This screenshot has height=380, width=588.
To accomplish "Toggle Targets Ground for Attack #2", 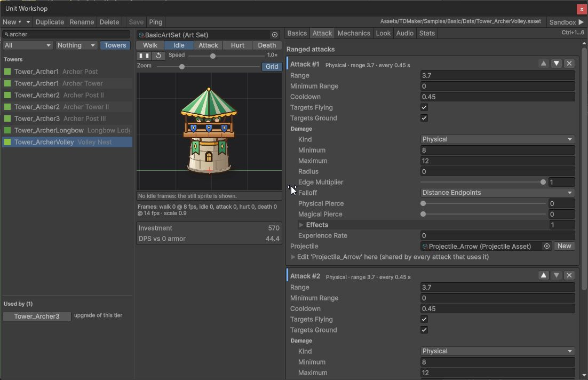I will (x=424, y=330).
